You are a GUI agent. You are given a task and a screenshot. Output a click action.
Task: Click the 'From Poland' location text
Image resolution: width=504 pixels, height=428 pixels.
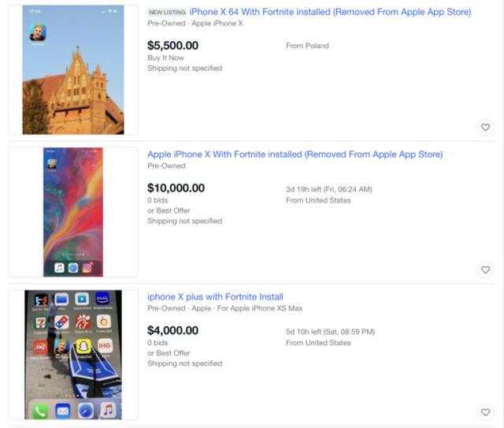coord(307,46)
